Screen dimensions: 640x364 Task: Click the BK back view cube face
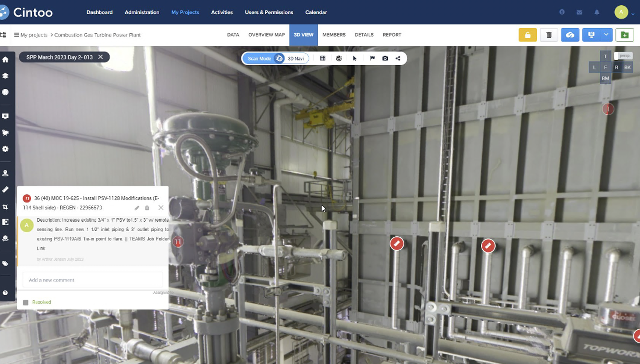[x=627, y=67]
